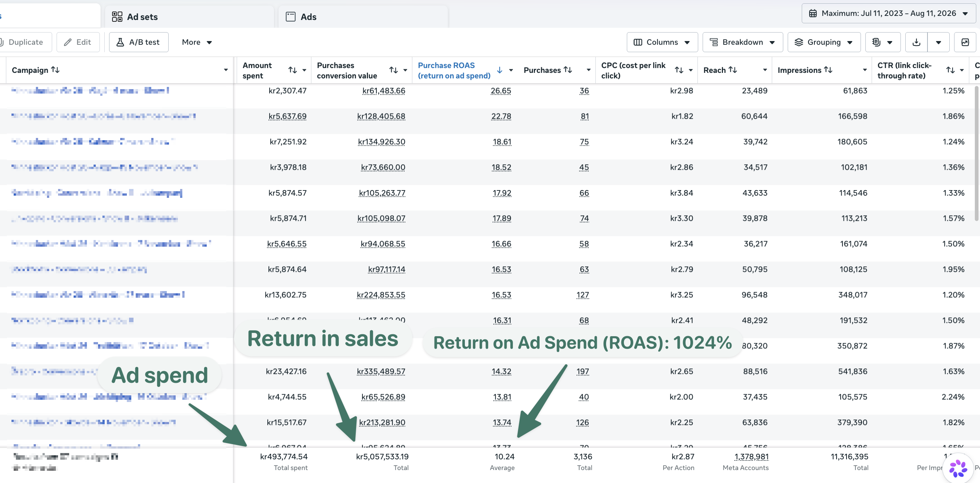Click purchases count 127
The height and width of the screenshot is (483, 980).
click(582, 295)
